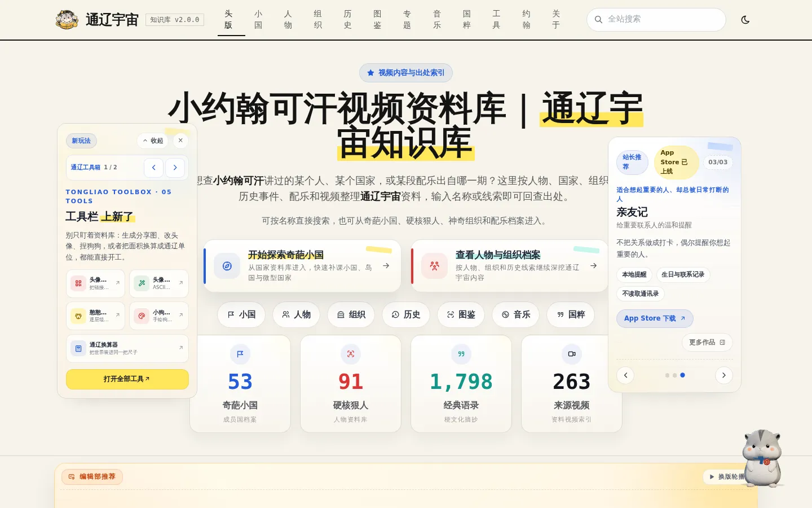Open the 小狗 palette tool card

click(159, 316)
